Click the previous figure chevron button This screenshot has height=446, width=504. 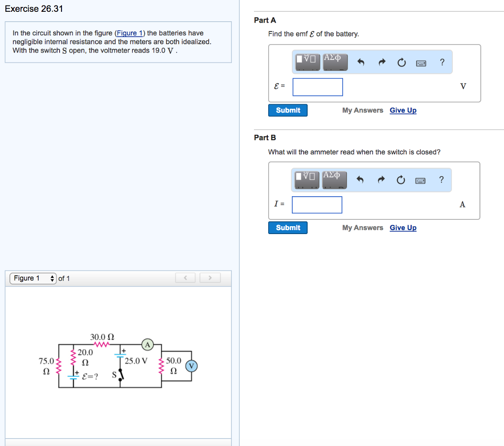(x=185, y=277)
